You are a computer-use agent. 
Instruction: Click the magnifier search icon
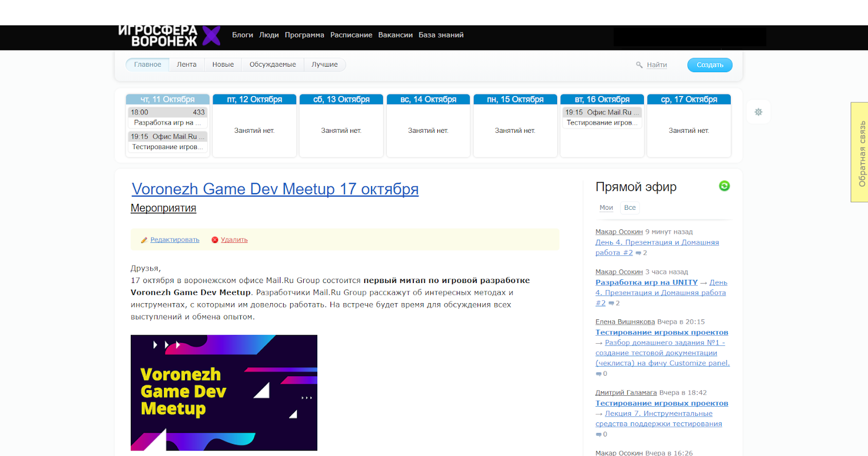(x=639, y=65)
